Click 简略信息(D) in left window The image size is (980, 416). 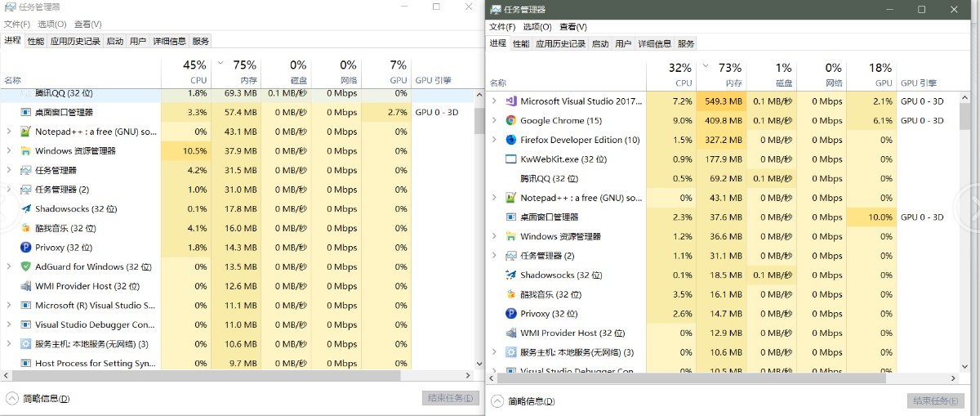47,399
